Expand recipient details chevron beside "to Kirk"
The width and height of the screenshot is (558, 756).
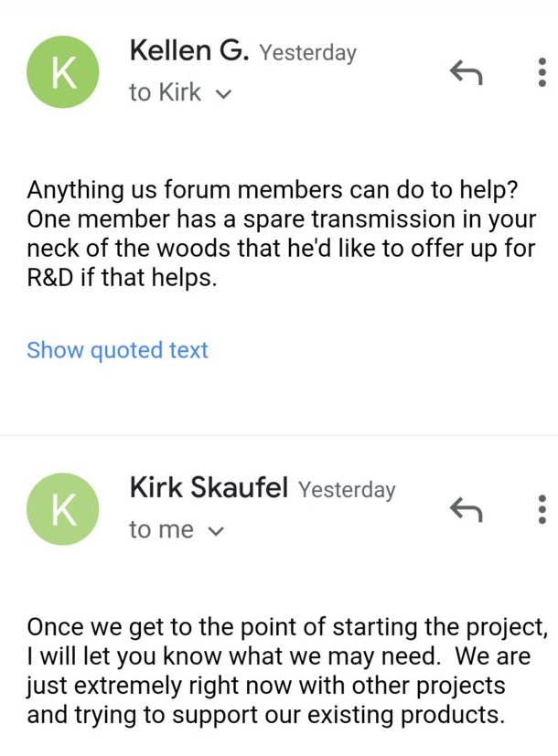click(x=223, y=93)
